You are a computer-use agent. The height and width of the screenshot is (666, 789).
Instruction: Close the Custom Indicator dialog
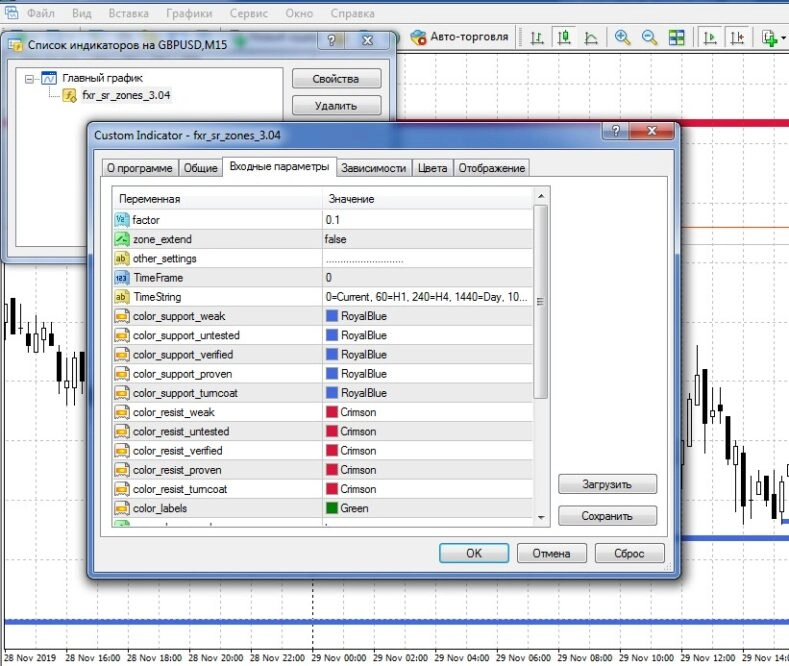[x=651, y=131]
